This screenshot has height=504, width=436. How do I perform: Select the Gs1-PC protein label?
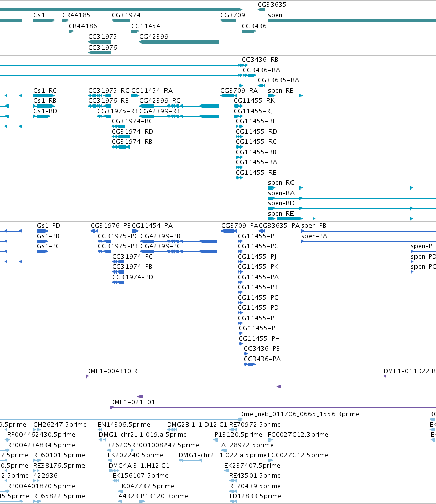click(49, 246)
